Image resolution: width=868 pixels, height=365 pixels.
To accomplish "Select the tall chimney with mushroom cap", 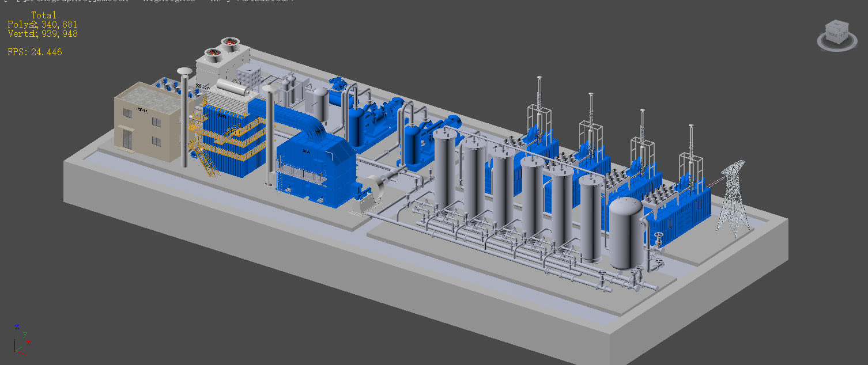I will tap(184, 115).
